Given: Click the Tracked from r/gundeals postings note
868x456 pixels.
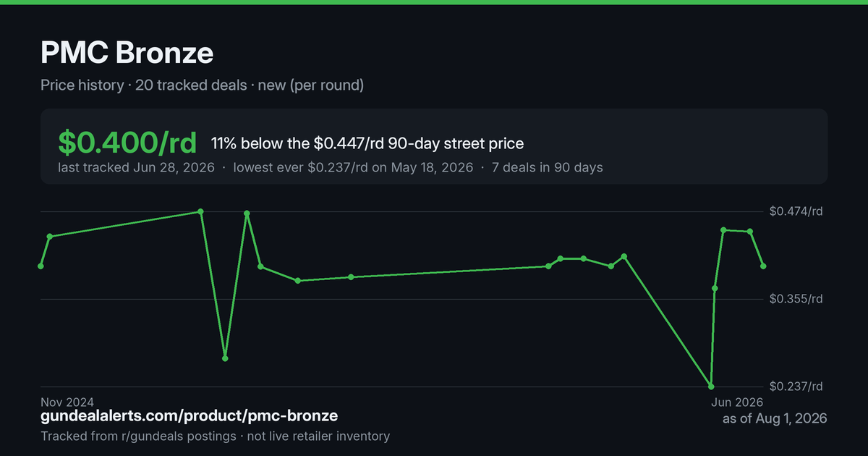Looking at the screenshot, I should pyautogui.click(x=215, y=436).
